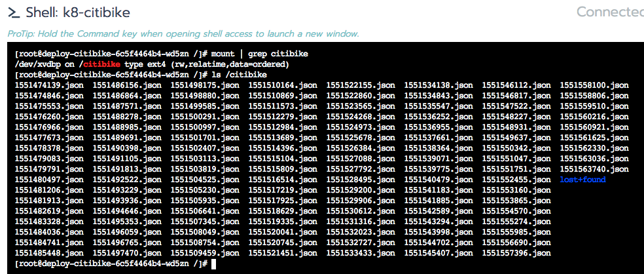Select file 1551500291.json

point(205,117)
